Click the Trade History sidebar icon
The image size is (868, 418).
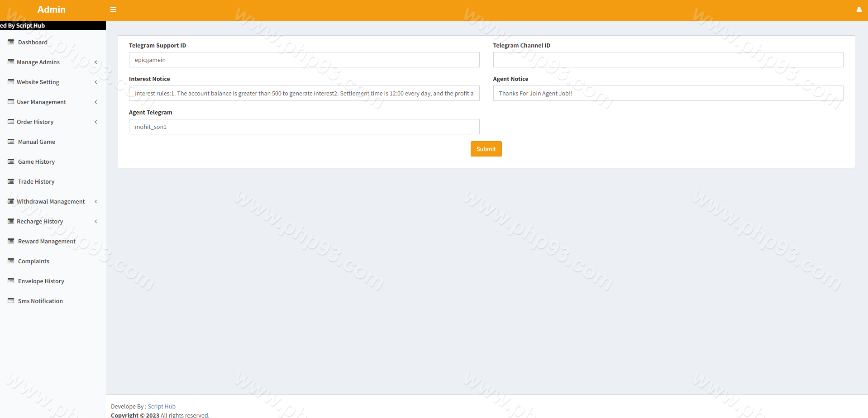[11, 181]
